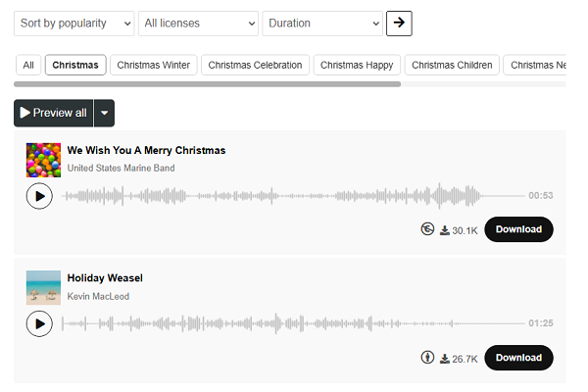Open the Sort by popularity dropdown
Screen dimensions: 588x392
coord(74,24)
